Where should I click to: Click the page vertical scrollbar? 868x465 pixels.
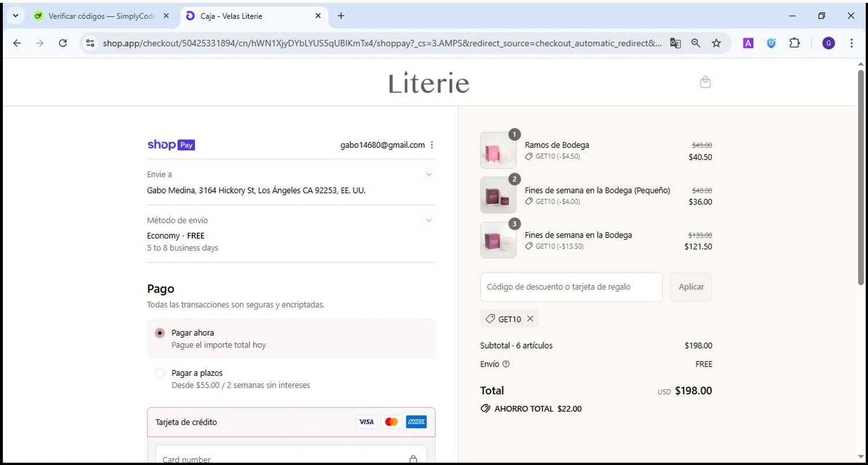click(862, 177)
